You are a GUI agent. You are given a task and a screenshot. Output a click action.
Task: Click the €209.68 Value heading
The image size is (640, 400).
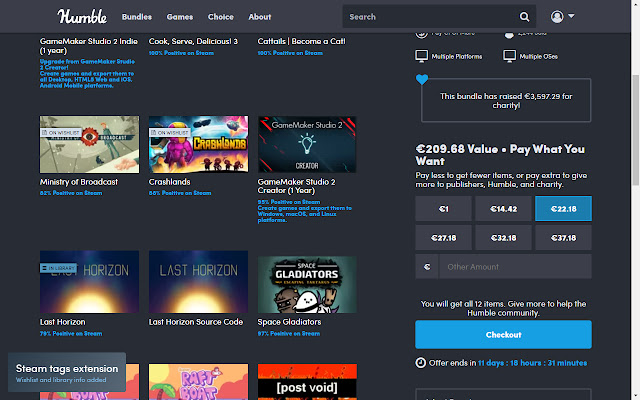[x=500, y=155]
